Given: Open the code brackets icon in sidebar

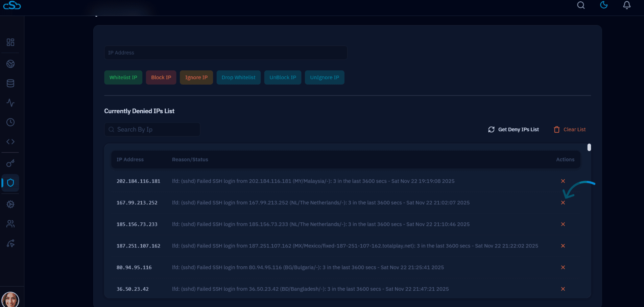Looking at the screenshot, I should pyautogui.click(x=10, y=141).
